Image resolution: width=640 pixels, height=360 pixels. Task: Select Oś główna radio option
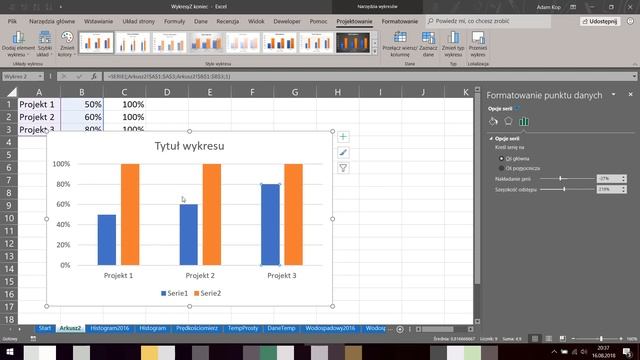[x=501, y=158]
